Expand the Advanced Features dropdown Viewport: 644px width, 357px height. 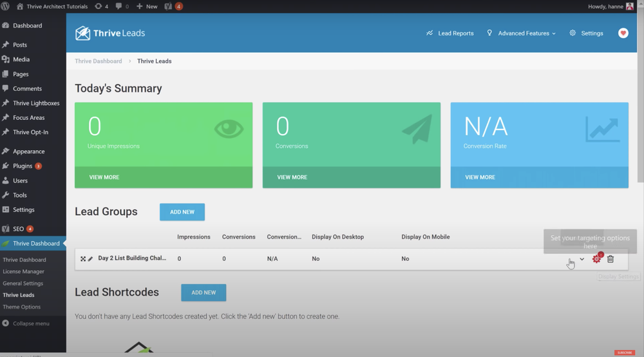(522, 34)
